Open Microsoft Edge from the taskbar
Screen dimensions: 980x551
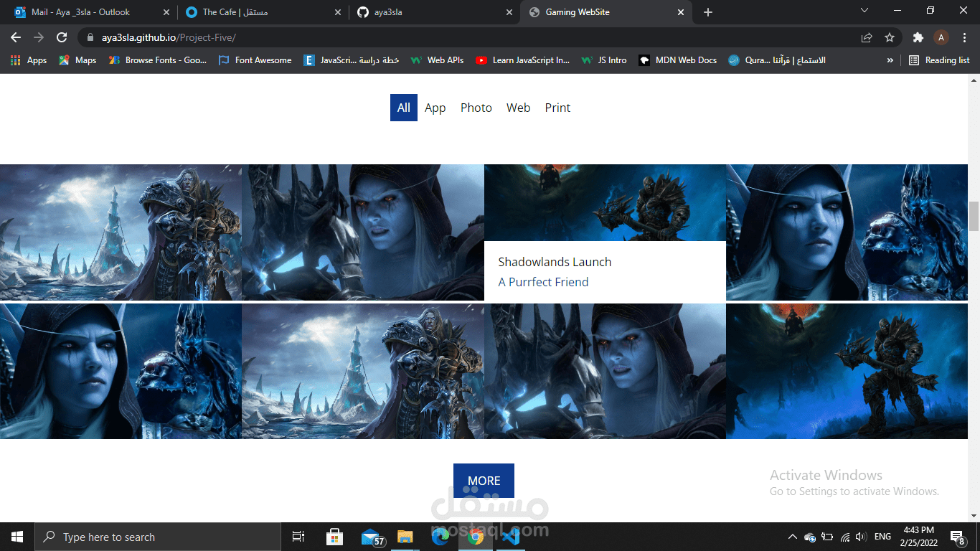point(440,537)
